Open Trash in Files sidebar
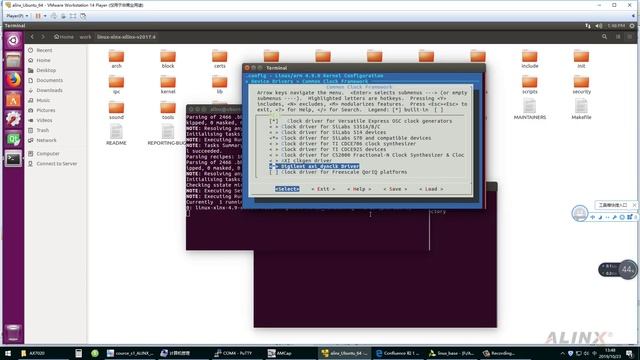Image resolution: width=640 pixels, height=360 pixels. click(x=38, y=130)
